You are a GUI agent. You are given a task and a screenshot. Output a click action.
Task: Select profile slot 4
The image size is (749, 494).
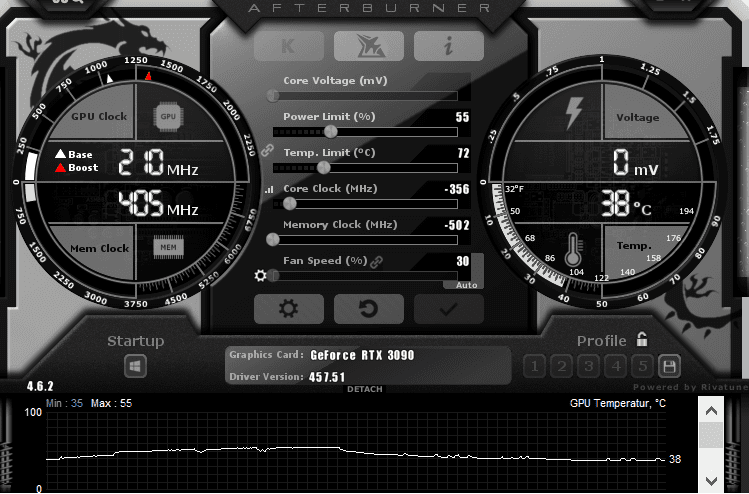(x=616, y=366)
